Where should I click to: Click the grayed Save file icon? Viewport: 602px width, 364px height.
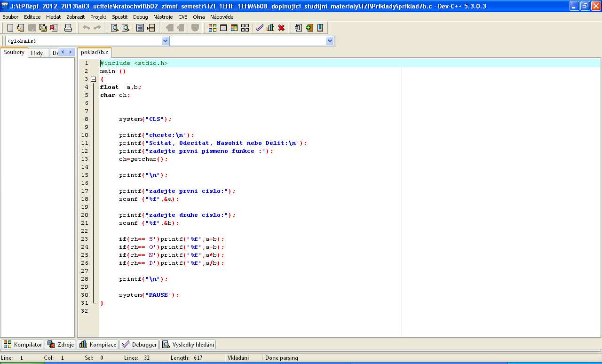[x=32, y=28]
